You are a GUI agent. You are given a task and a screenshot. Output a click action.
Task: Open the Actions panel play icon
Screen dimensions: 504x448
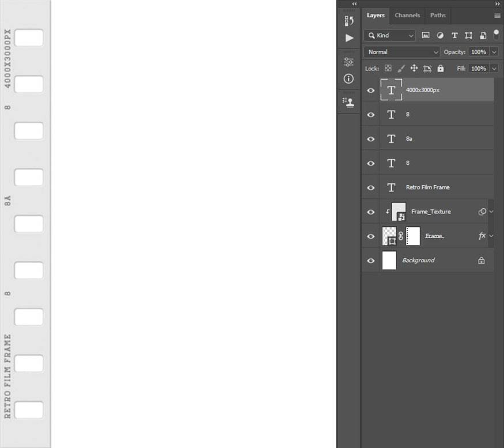click(x=349, y=38)
